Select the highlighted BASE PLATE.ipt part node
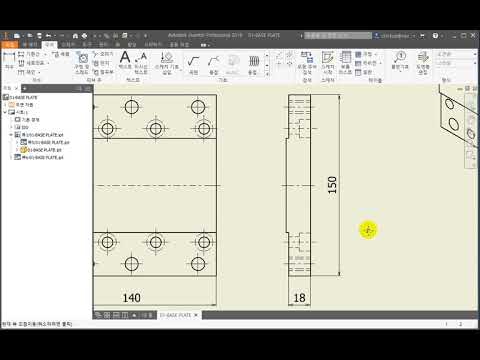Viewport: 480px width, 360px height. [x=41, y=150]
